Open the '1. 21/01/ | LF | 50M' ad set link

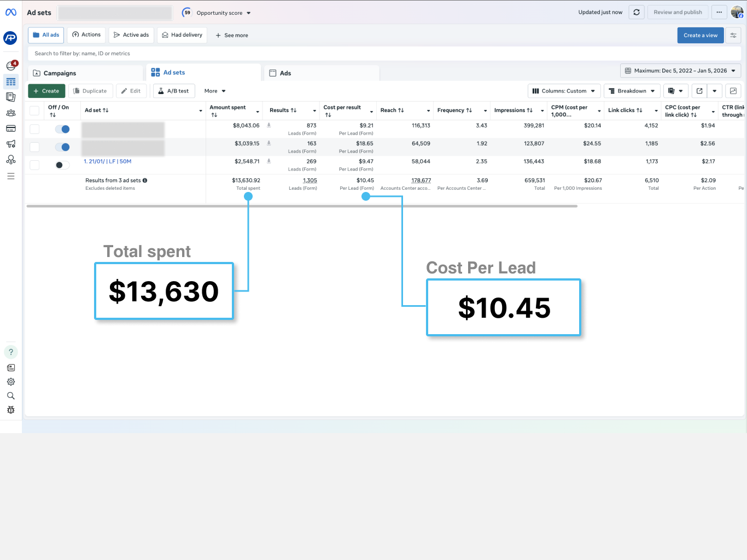coord(108,162)
